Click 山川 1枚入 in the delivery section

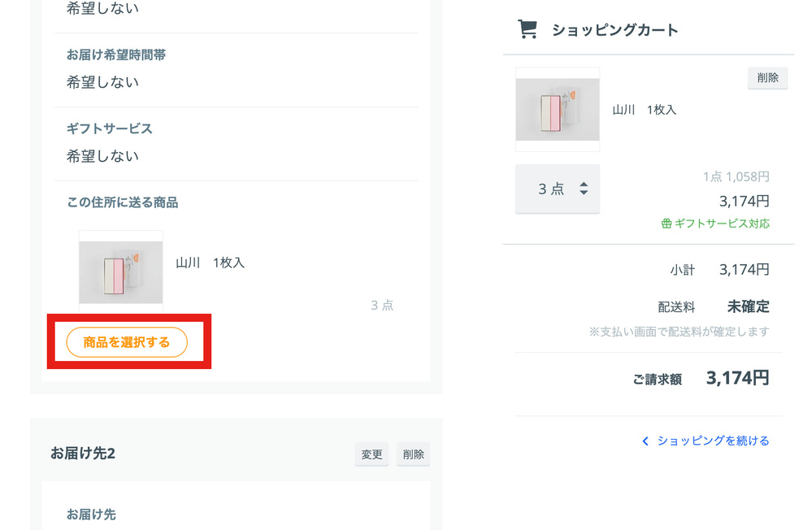tap(210, 263)
